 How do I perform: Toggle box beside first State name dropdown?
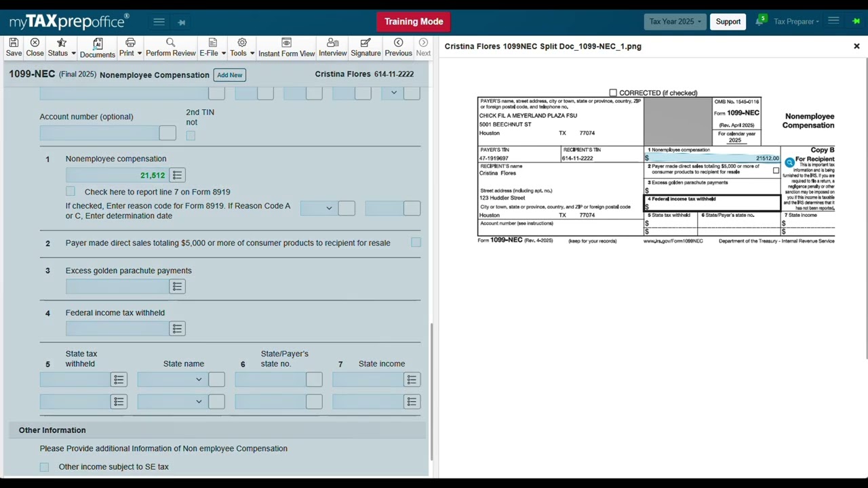point(216,380)
